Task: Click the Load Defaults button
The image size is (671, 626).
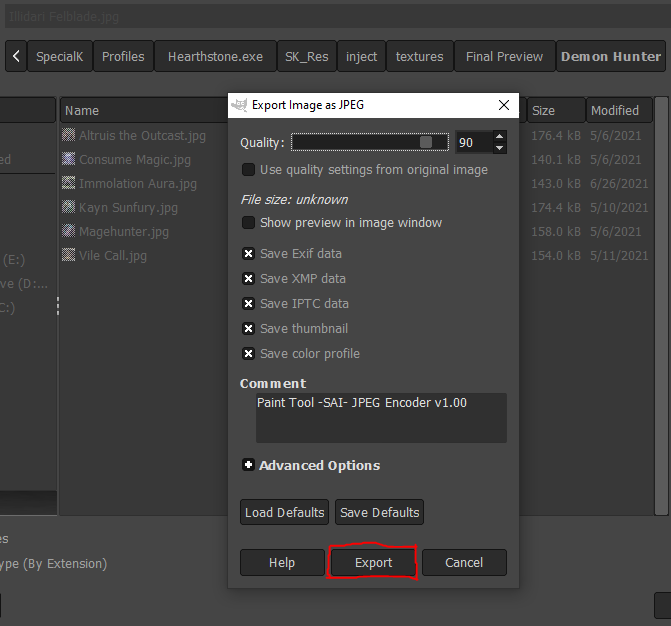Action: pos(284,513)
